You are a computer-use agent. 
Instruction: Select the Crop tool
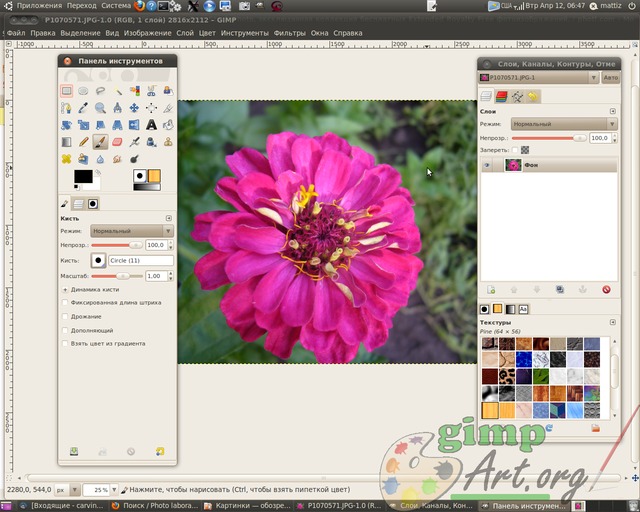click(168, 108)
